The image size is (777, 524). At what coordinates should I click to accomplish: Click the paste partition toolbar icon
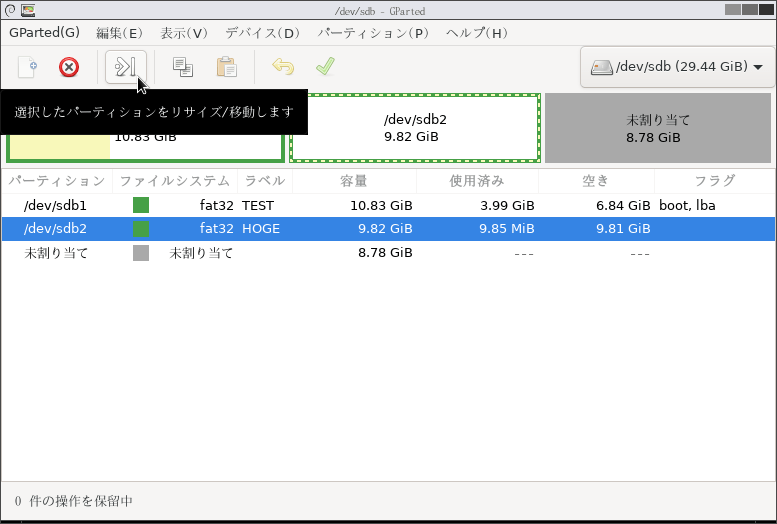226,67
